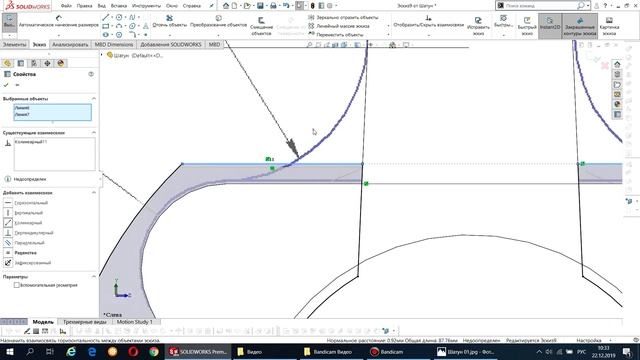
Task: Open Circle tool dropdown arrow
Action: 125,17
